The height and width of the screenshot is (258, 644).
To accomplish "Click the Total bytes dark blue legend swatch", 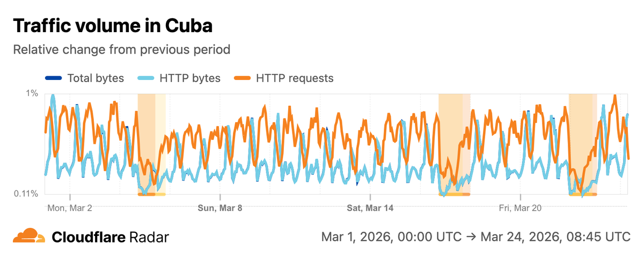I will [x=54, y=78].
